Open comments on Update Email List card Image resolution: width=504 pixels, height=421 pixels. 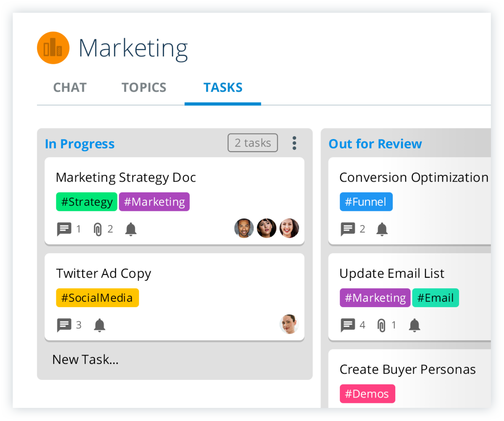pyautogui.click(x=348, y=325)
